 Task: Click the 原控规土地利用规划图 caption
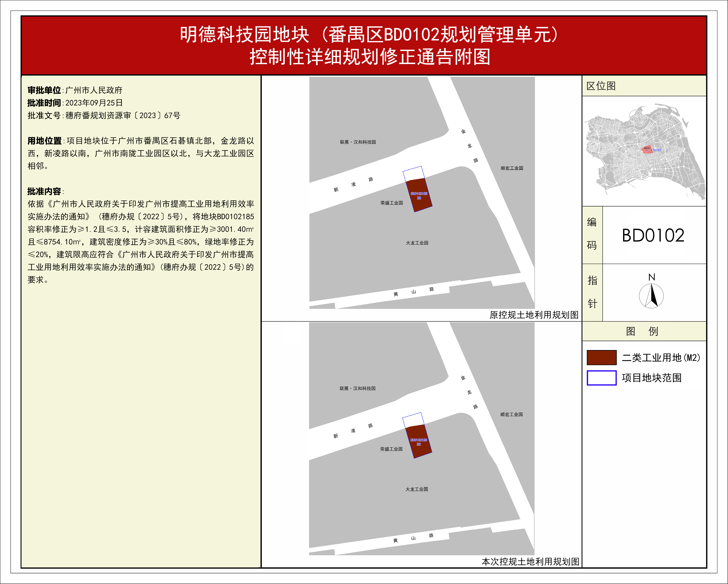(x=534, y=315)
